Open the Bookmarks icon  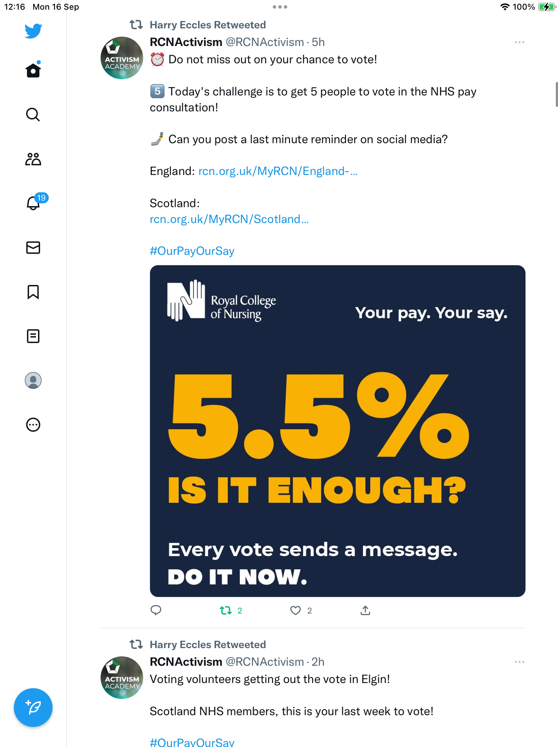point(33,292)
